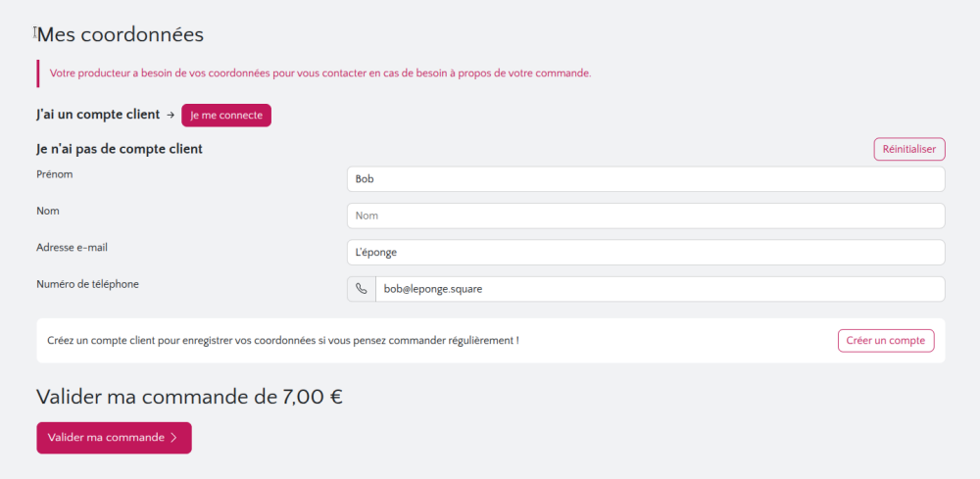Click the arrow after "J'ai un compte client"
The width and height of the screenshot is (980, 479).
click(x=171, y=116)
